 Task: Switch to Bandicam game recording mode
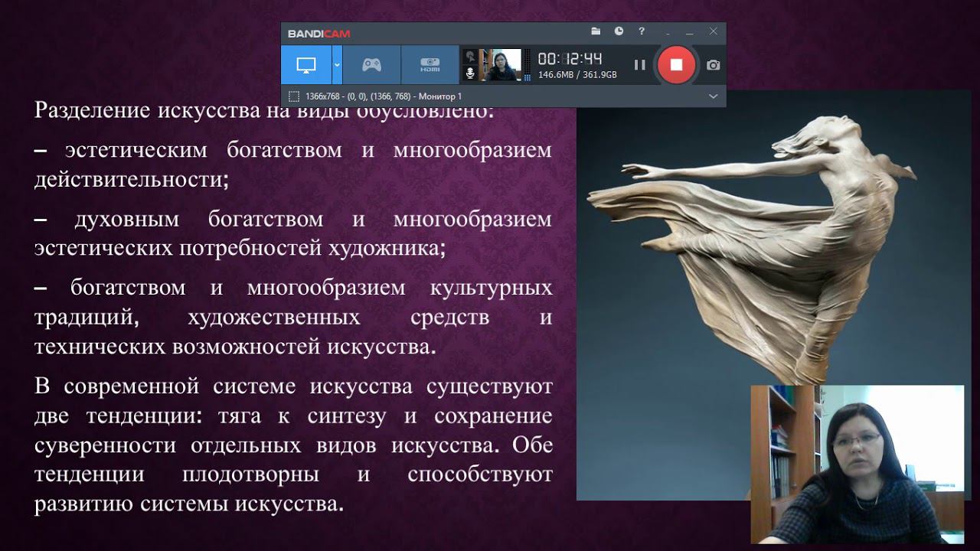pyautogui.click(x=371, y=65)
